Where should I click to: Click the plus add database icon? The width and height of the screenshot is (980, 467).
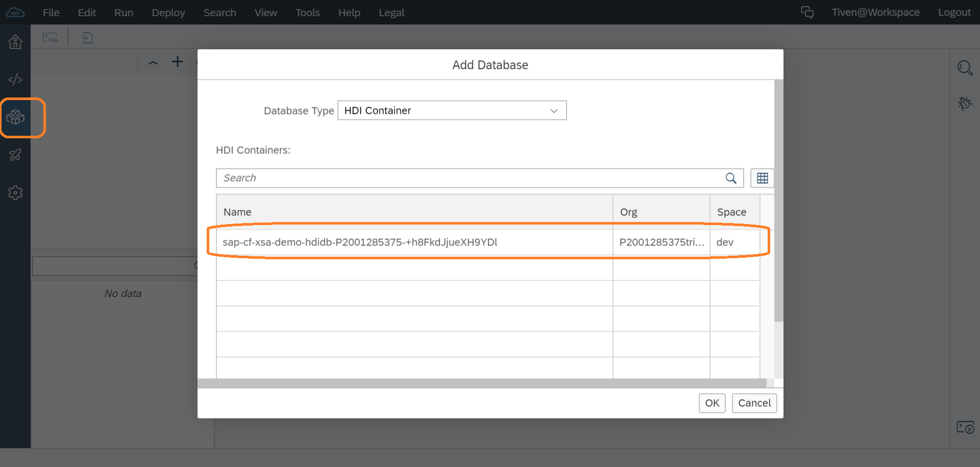177,62
